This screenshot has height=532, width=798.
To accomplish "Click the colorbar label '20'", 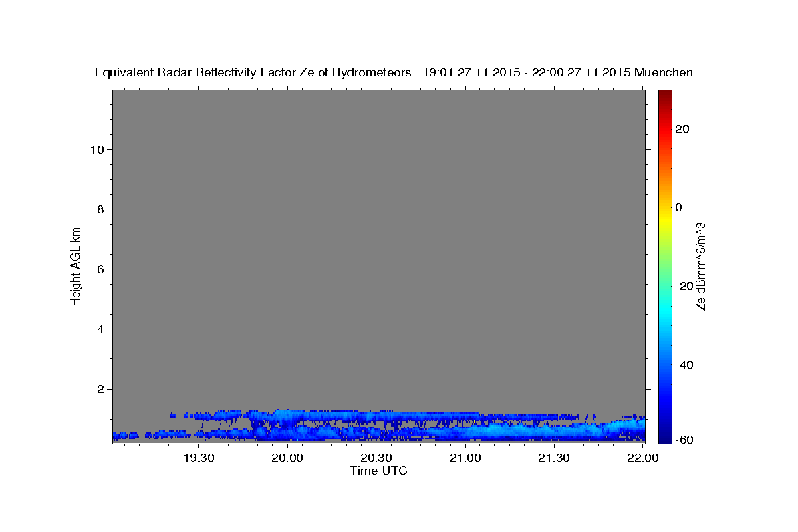I will click(684, 129).
